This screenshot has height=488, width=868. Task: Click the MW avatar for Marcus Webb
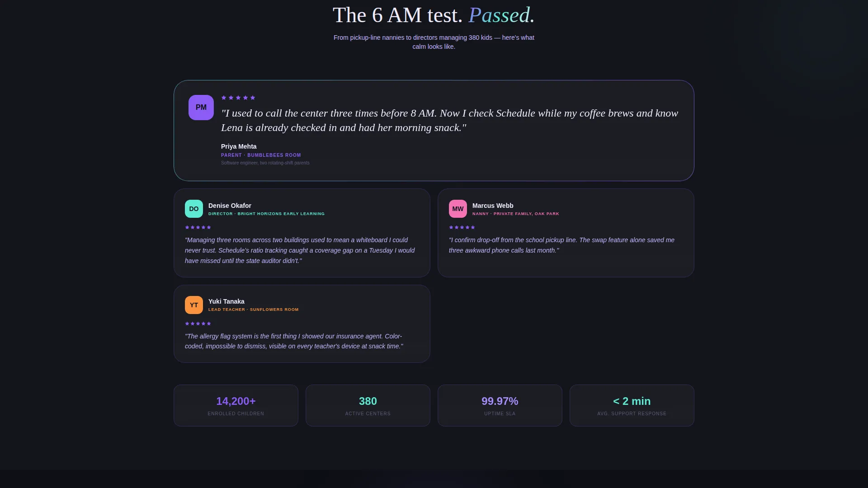(458, 209)
